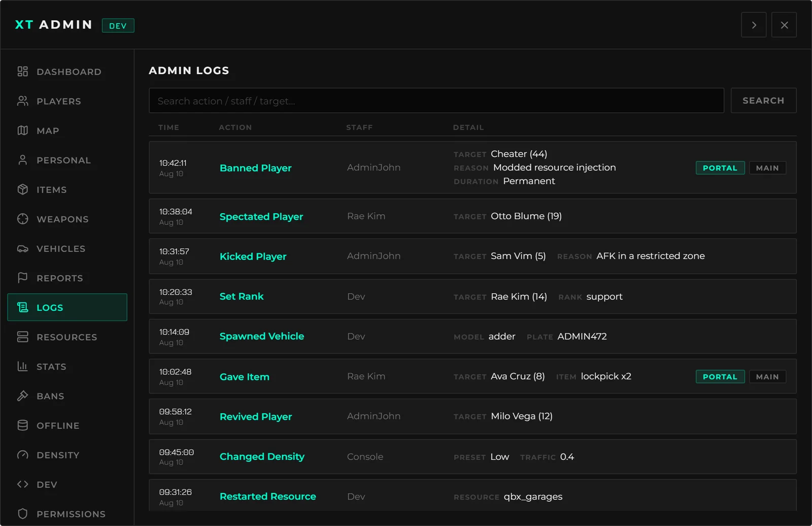The width and height of the screenshot is (812, 526).
Task: Click the Set Rank action
Action: [x=242, y=297]
